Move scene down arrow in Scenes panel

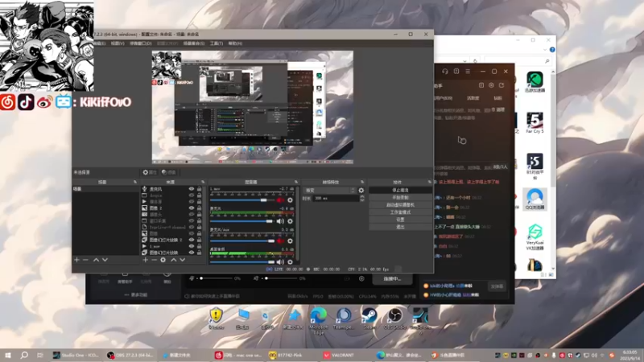105,260
